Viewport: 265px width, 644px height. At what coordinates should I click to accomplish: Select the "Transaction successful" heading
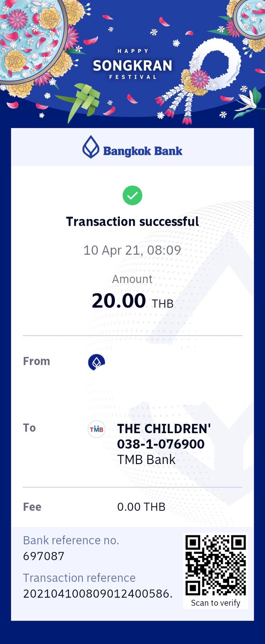(132, 221)
